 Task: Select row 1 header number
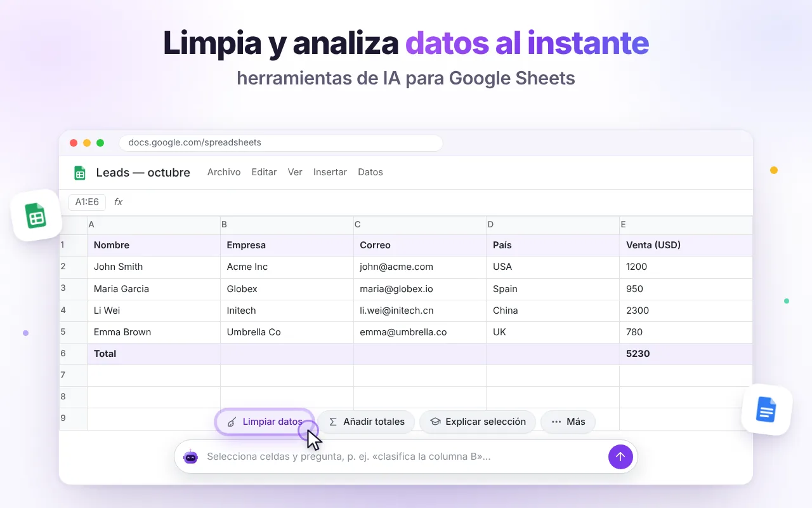point(73,245)
